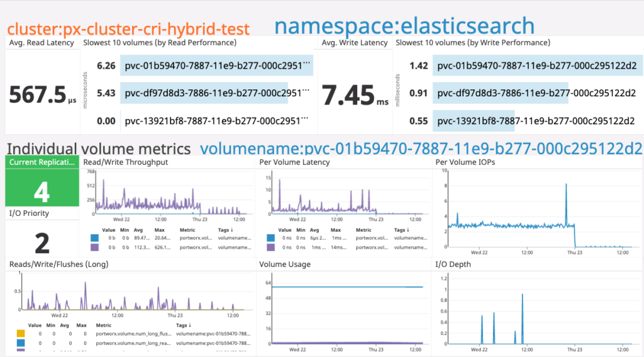This screenshot has width=644, height=357.
Task: Click the green Current Replication value 4
Action: pos(42,191)
